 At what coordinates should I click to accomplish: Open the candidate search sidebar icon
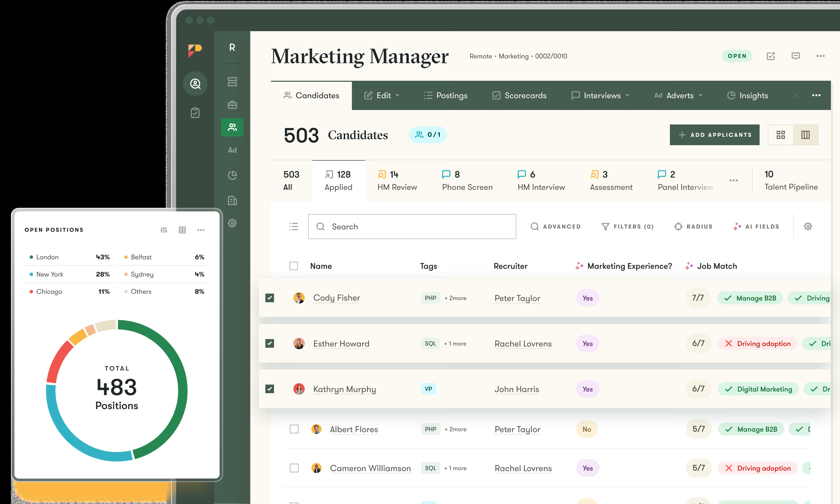point(195,84)
